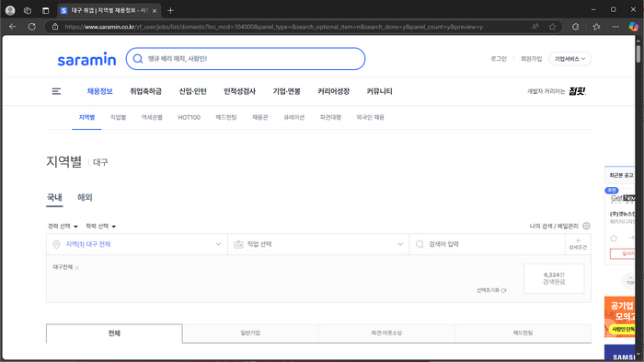This screenshot has height=362, width=644.
Task: Open the 채용정보 menu
Action: click(99, 91)
